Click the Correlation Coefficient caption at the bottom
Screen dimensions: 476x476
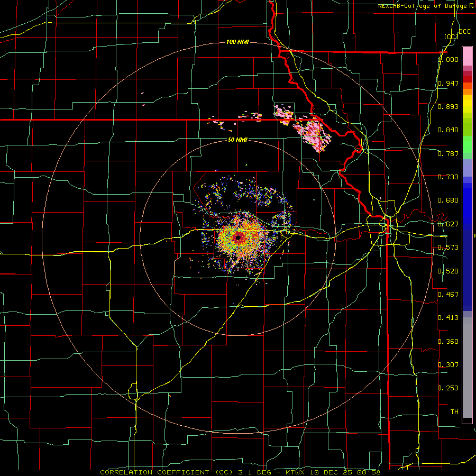[241, 472]
